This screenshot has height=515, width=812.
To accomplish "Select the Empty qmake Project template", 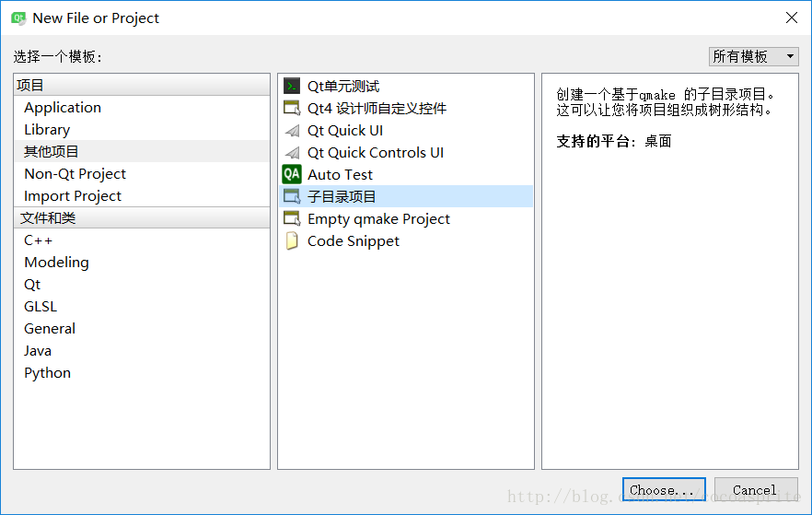I will (x=406, y=219).
